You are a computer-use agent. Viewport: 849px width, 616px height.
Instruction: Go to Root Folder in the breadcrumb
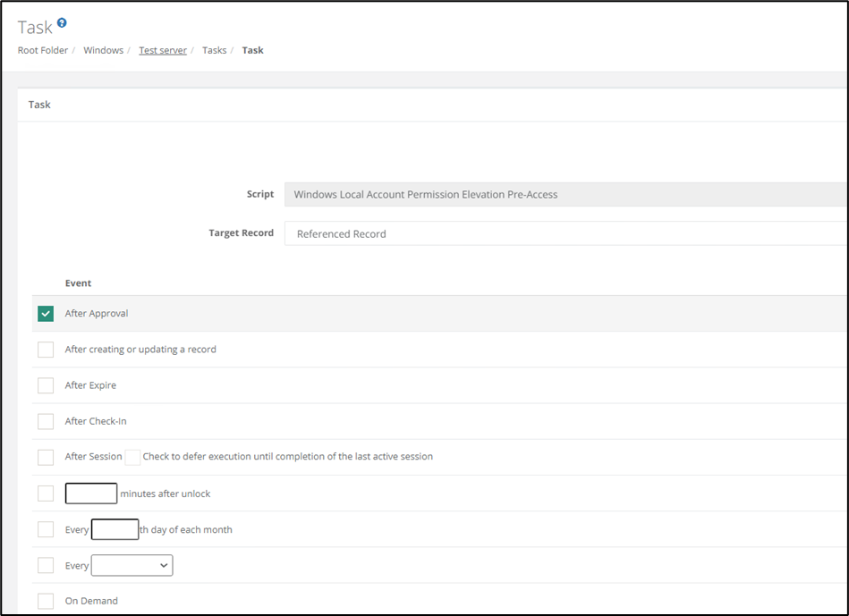[x=43, y=50]
